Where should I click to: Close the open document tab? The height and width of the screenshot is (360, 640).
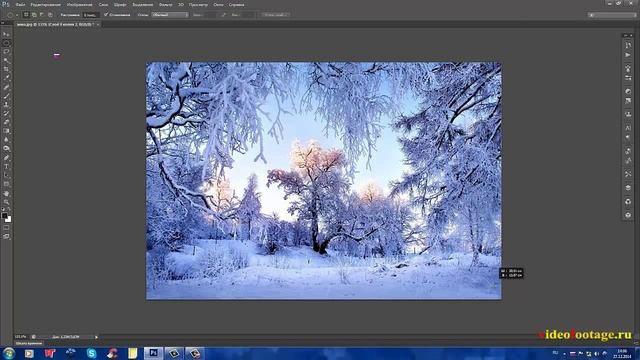(x=98, y=24)
